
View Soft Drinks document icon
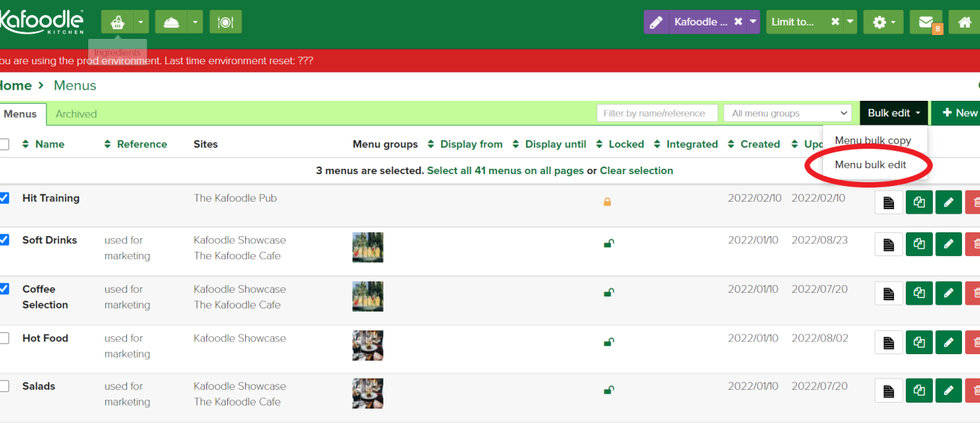click(x=889, y=243)
